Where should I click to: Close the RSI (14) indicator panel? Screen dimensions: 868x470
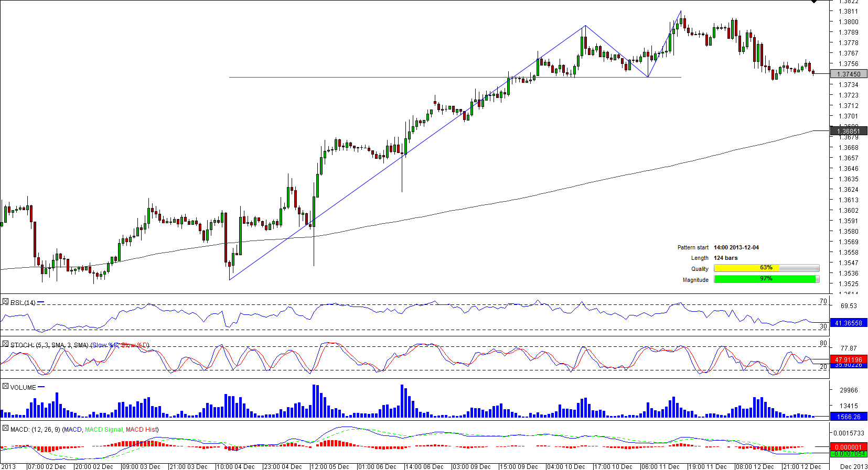click(5, 302)
